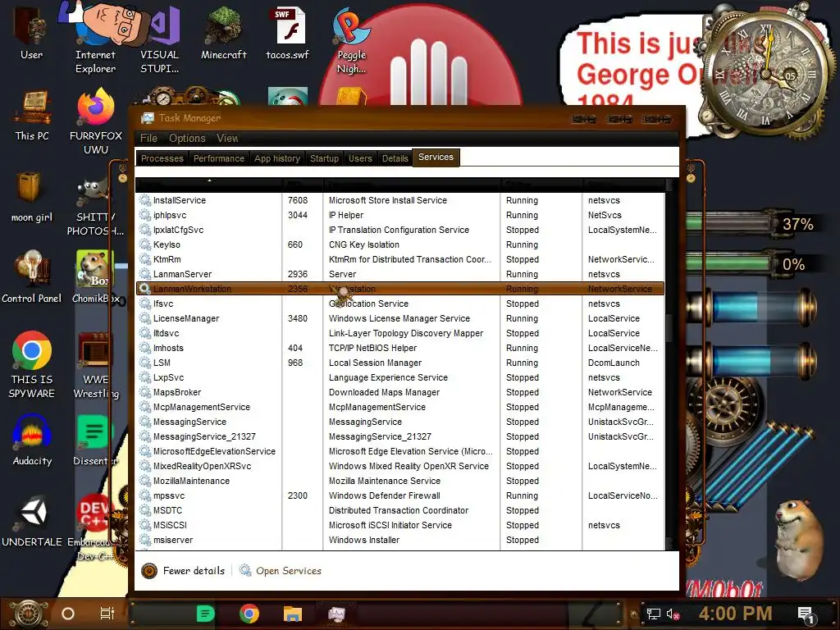This screenshot has width=840, height=630.
Task: Switch to the Details tab
Action: pos(395,158)
